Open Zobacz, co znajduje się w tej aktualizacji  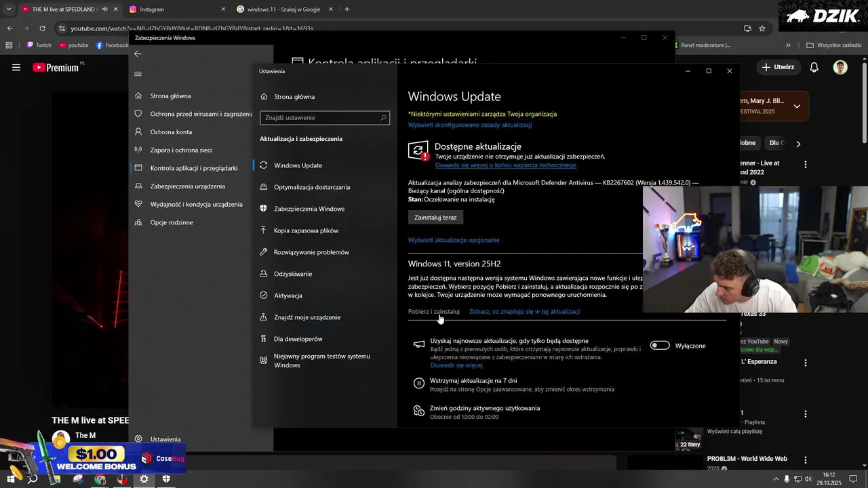click(x=525, y=312)
